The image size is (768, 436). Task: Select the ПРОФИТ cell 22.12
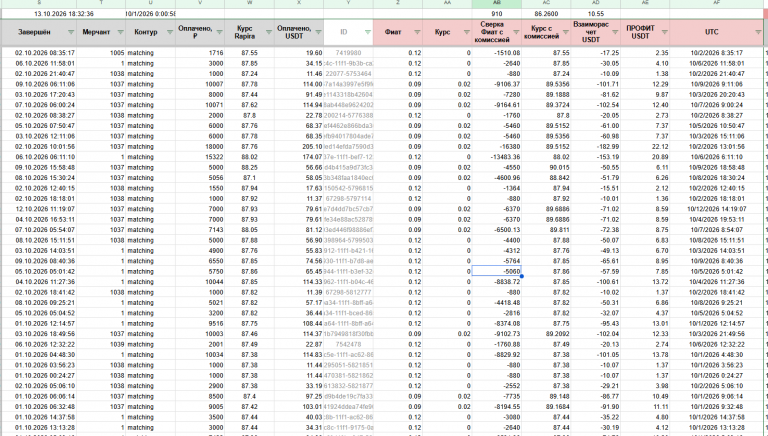point(645,146)
